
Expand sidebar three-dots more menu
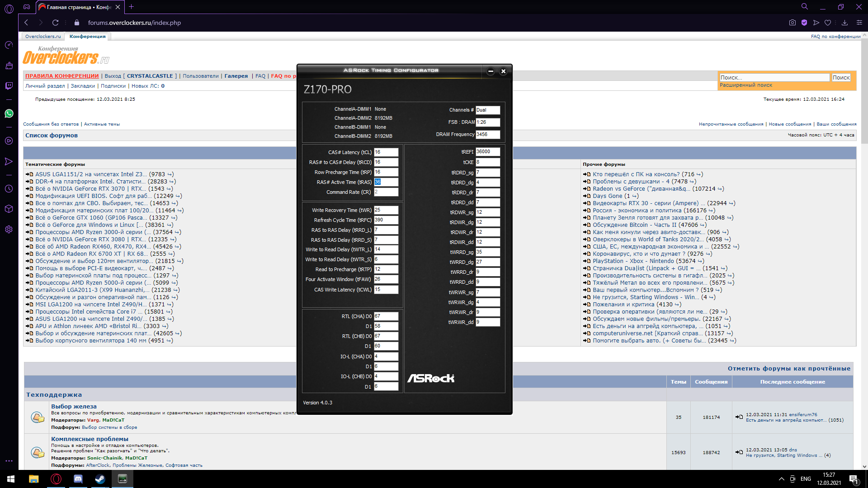[9, 461]
